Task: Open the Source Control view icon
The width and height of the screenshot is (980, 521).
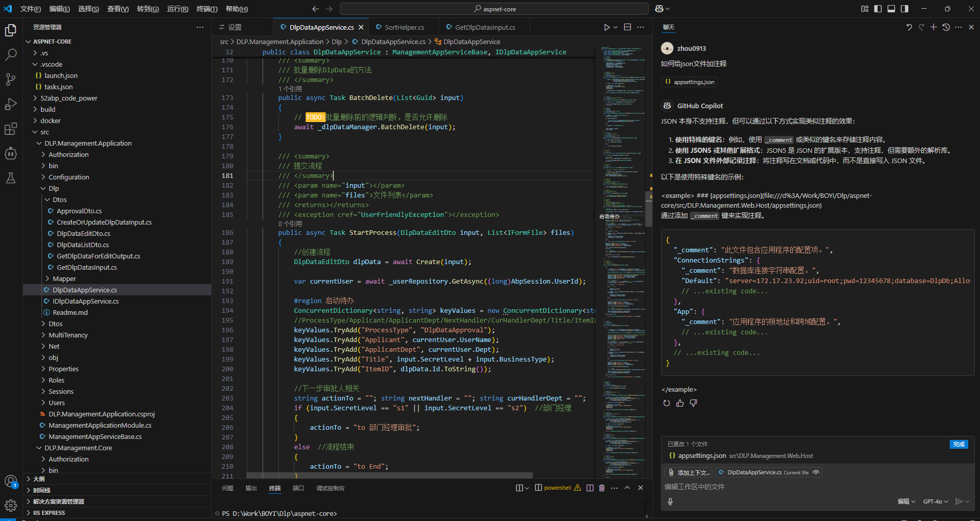Action: pyautogui.click(x=11, y=78)
